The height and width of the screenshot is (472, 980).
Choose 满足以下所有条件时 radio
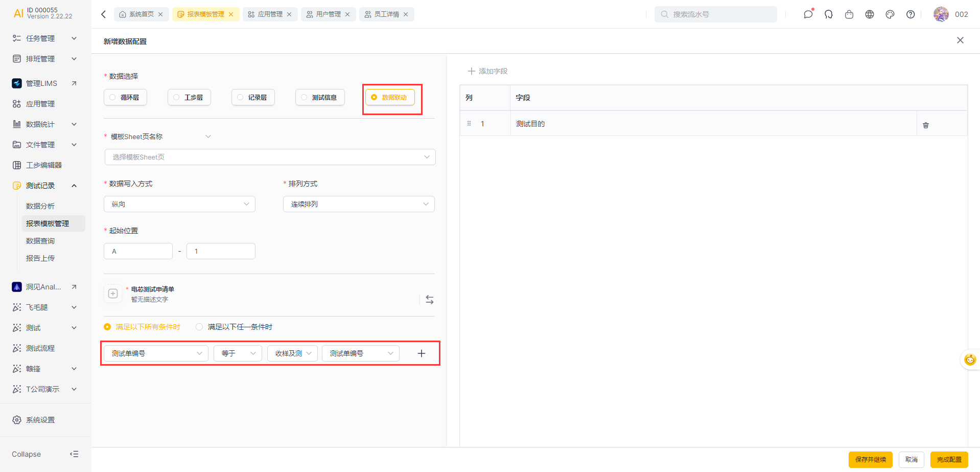[142, 327]
